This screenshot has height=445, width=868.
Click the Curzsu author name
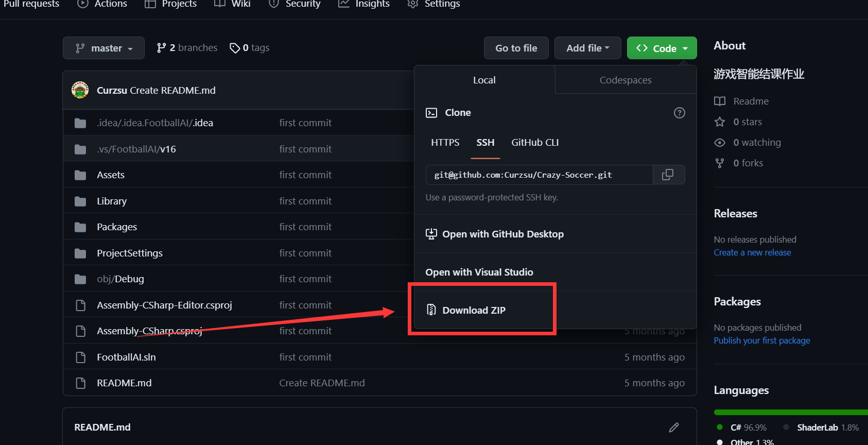112,90
